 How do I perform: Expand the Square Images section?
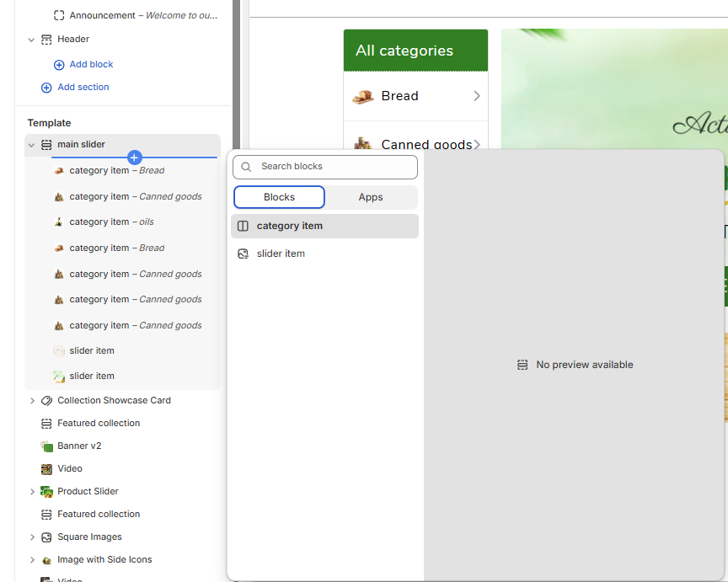pyautogui.click(x=32, y=537)
